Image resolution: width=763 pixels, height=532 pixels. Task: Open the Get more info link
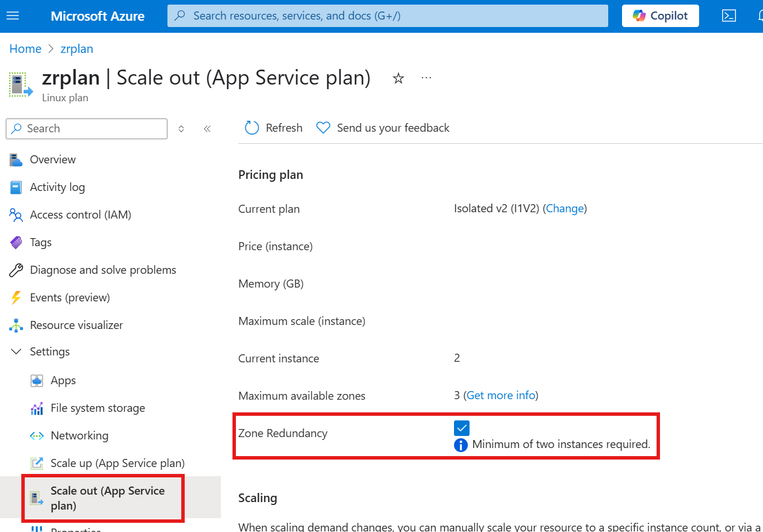point(501,395)
